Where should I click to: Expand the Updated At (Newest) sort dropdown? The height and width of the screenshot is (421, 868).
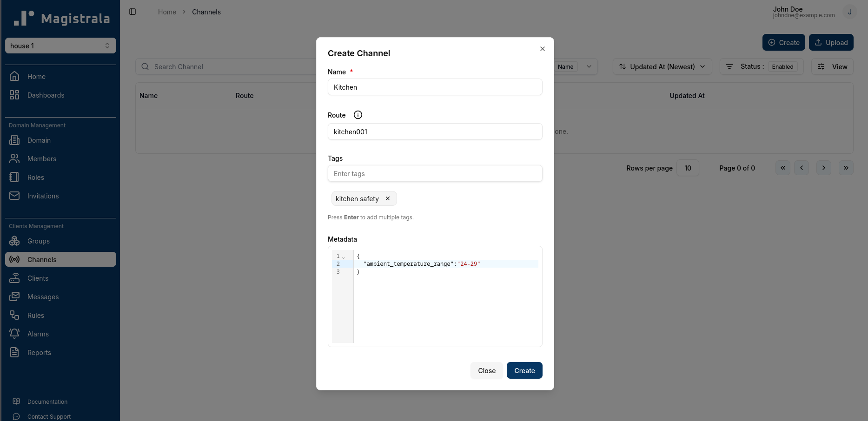pyautogui.click(x=662, y=66)
